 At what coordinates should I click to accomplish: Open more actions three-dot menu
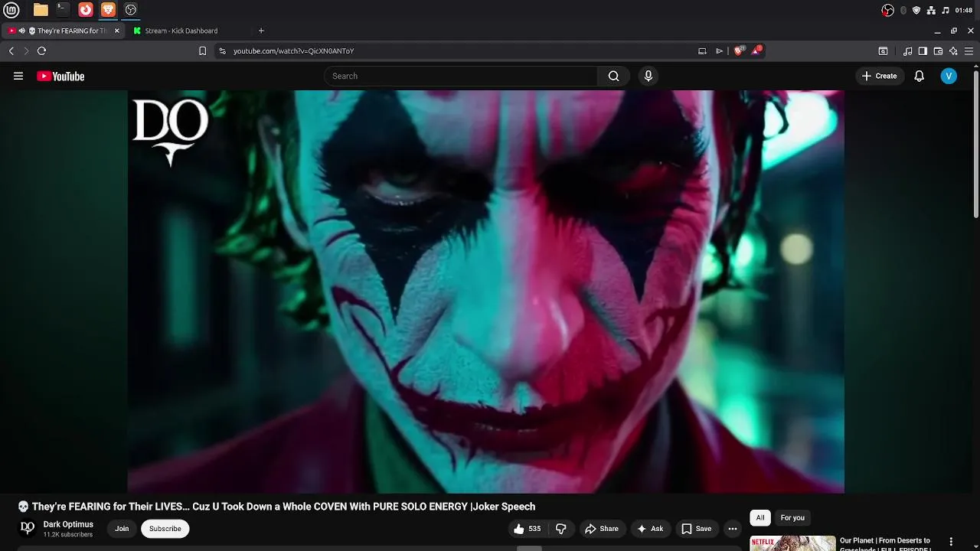733,529
